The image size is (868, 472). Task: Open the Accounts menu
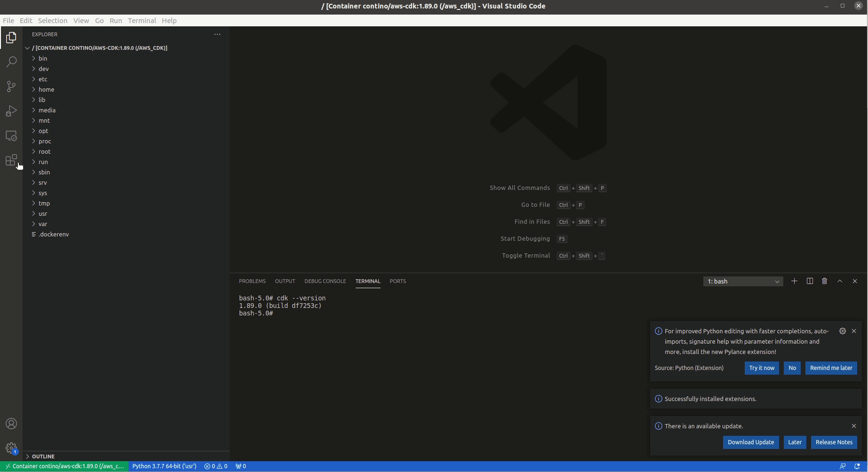coord(11,424)
